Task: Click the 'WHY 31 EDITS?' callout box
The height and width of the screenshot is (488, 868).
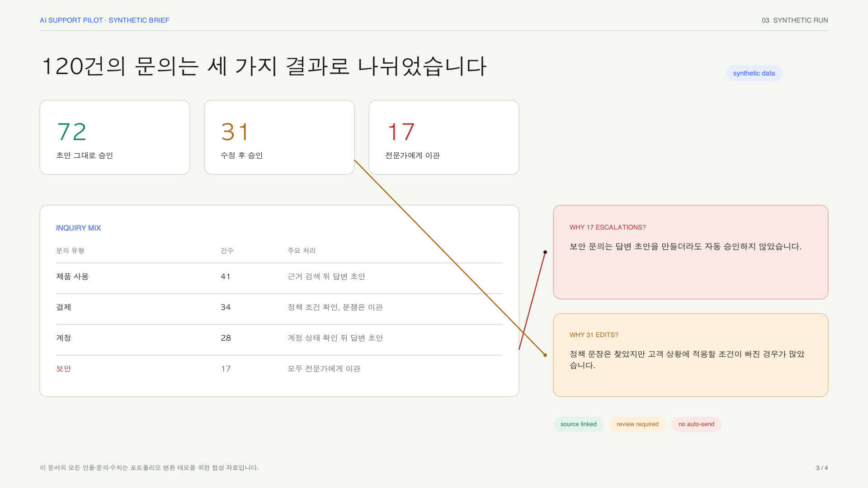Action: pos(691,355)
